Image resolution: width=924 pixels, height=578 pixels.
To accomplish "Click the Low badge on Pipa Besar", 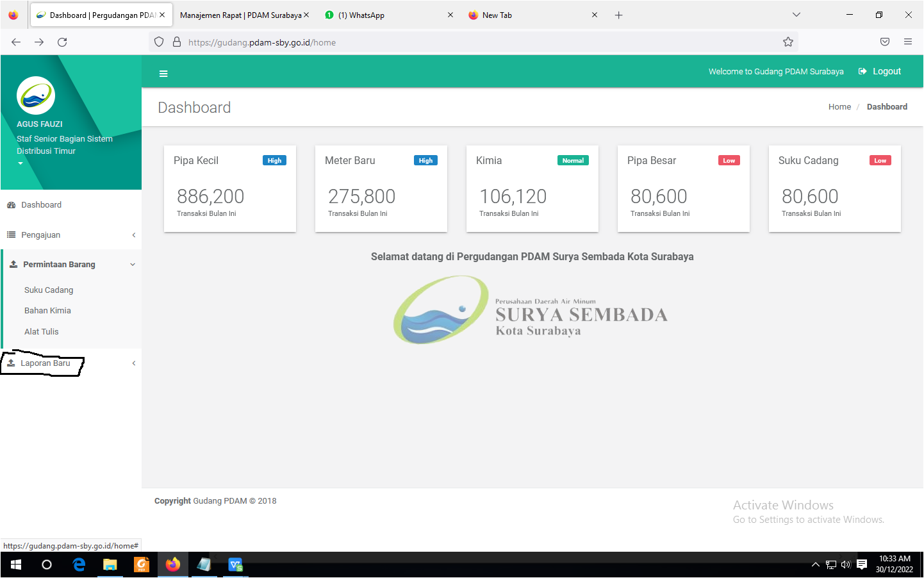I will tap(729, 161).
